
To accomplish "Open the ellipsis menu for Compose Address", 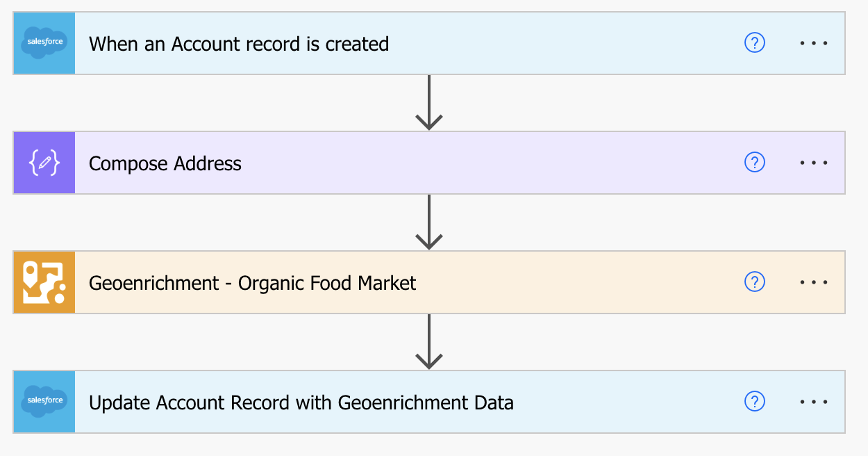I will (x=814, y=163).
